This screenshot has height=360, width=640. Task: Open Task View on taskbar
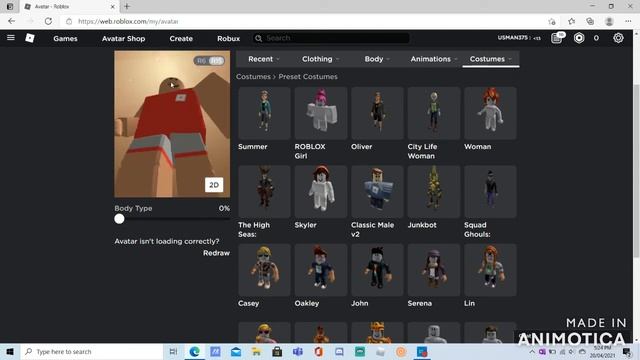(173, 351)
